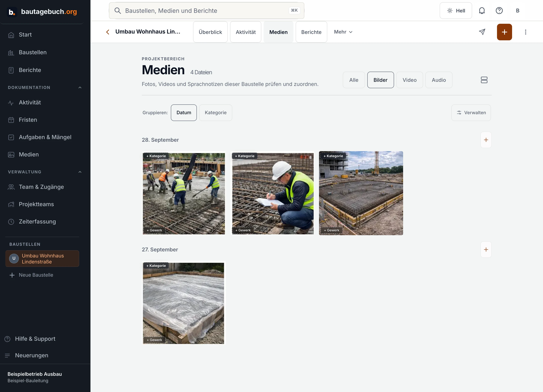This screenshot has height=392, width=543.
Task: Click the bautagebuch.org logo
Action: tap(42, 11)
